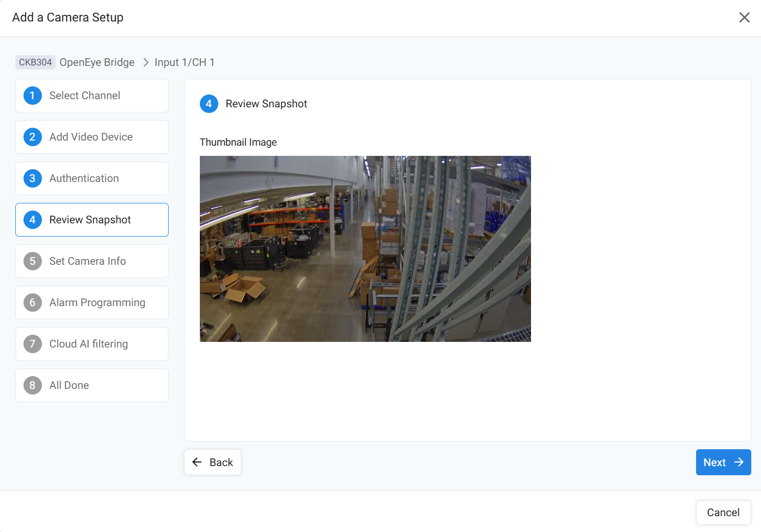Click the step 2 number circle icon

pyautogui.click(x=33, y=137)
